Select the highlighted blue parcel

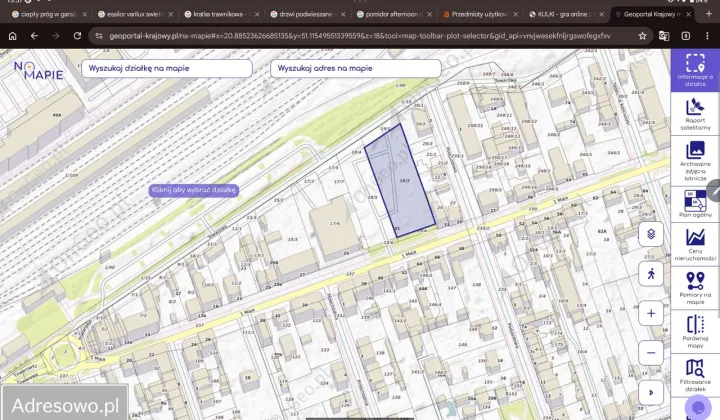tap(399, 181)
